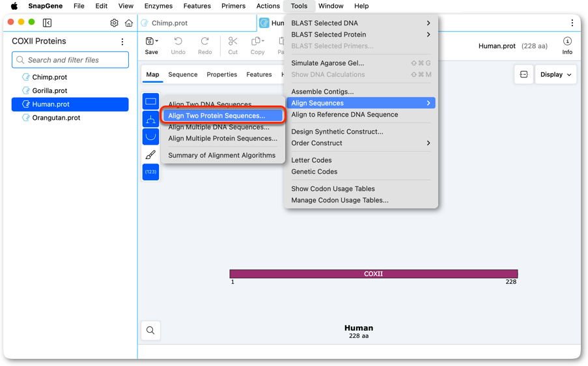Toggle the map layout button beside Display
This screenshot has height=366, width=588.
(524, 74)
